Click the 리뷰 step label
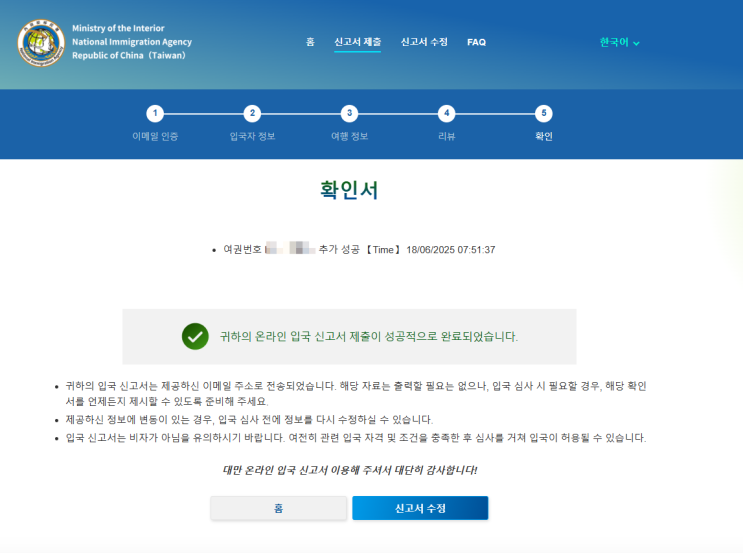The height and width of the screenshot is (553, 743). click(x=446, y=136)
